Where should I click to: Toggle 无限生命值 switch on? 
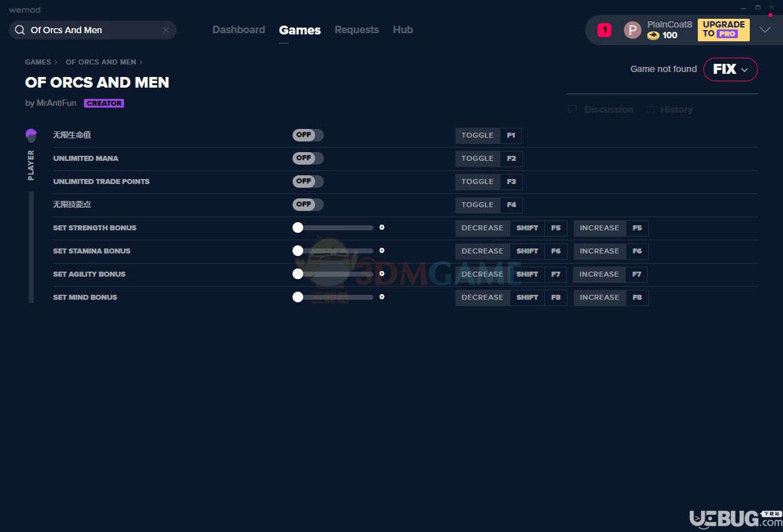click(x=308, y=135)
